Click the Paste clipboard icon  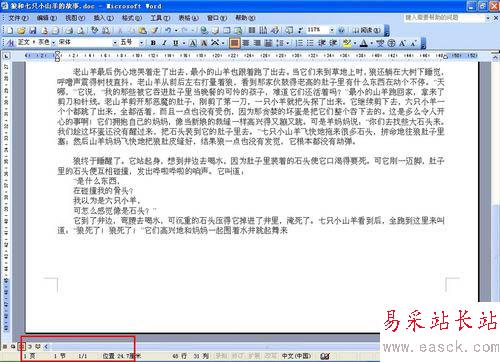coord(143,31)
